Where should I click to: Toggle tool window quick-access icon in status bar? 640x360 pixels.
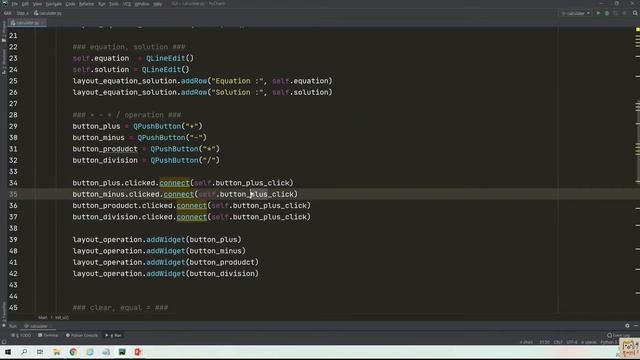coord(4,342)
